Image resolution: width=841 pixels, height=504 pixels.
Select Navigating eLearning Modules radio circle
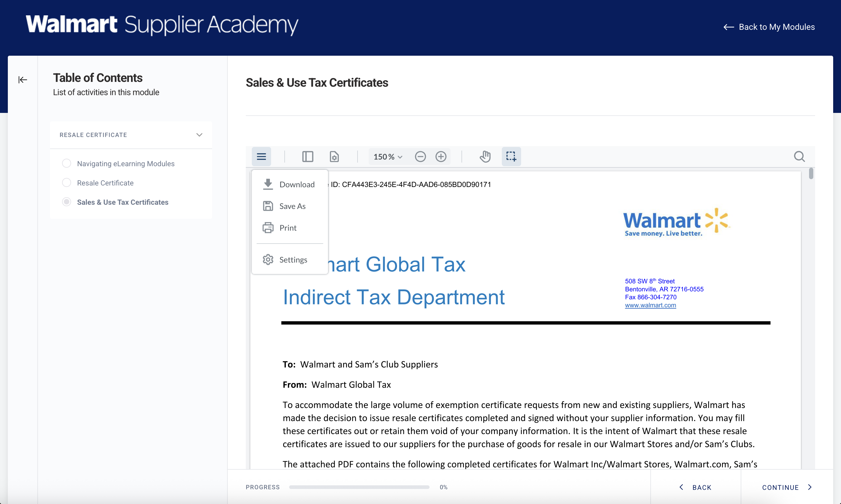click(67, 163)
